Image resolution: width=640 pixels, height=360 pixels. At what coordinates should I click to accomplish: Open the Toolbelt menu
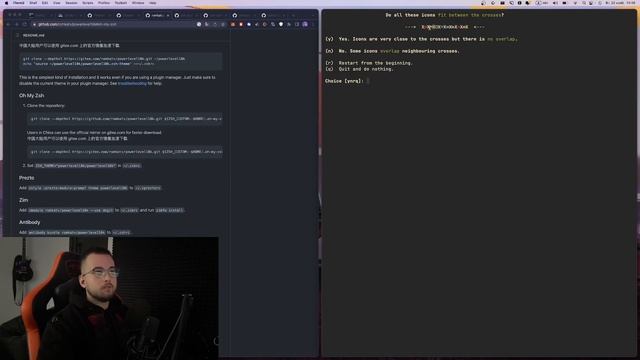[121, 3]
